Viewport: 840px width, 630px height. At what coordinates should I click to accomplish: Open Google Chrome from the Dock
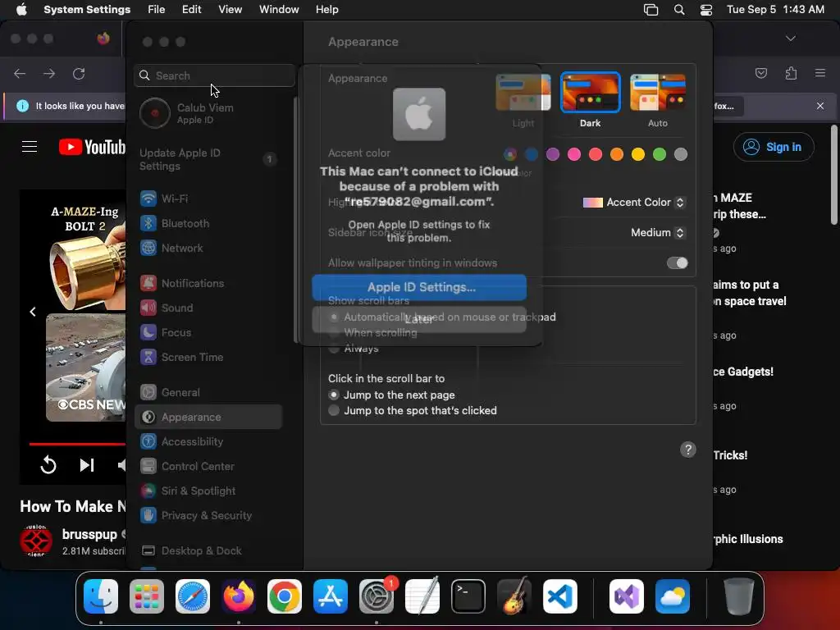(x=285, y=596)
